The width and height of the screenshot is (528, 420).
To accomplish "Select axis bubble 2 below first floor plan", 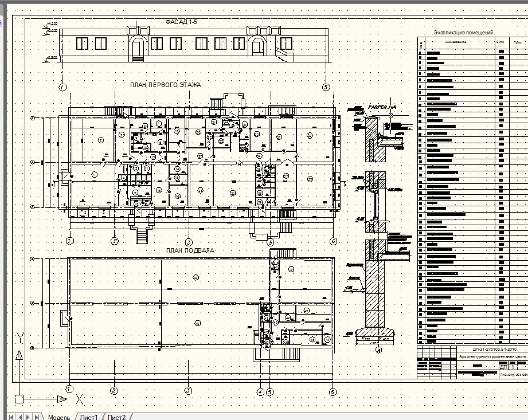I will point(115,241).
